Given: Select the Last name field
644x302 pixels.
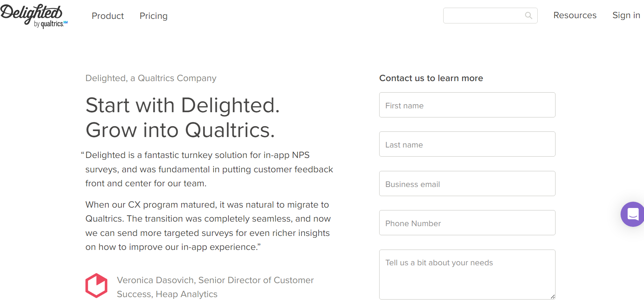Looking at the screenshot, I should pos(467,144).
